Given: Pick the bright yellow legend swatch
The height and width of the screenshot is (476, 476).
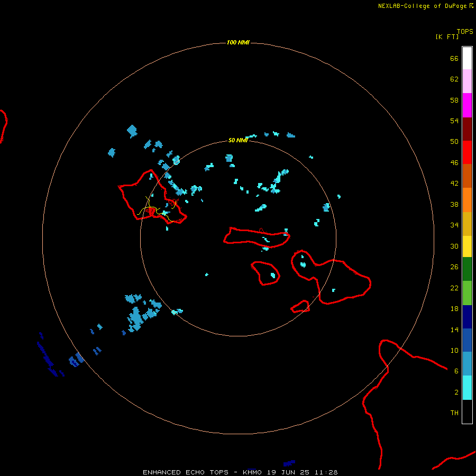Looking at the screenshot, I should point(467,246).
